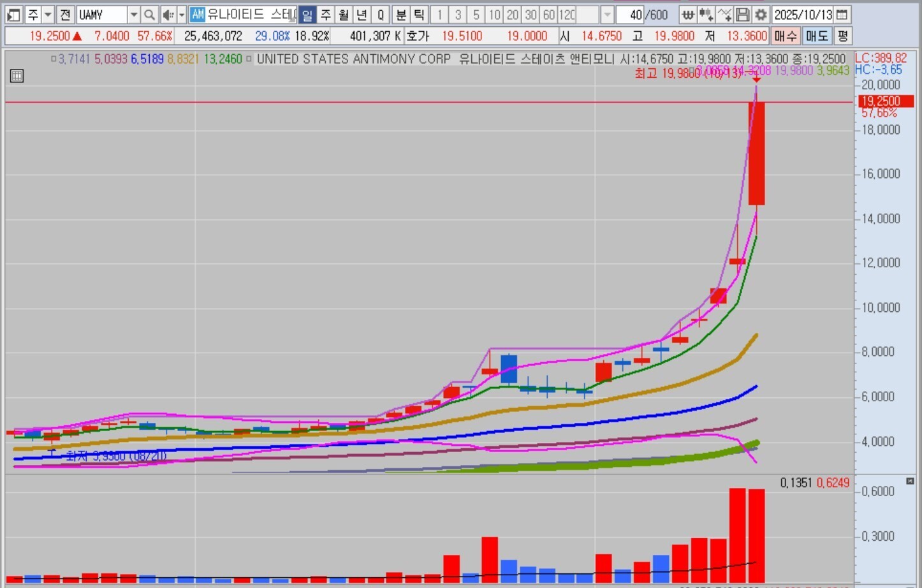Select the 분 minute chart tab

point(400,15)
